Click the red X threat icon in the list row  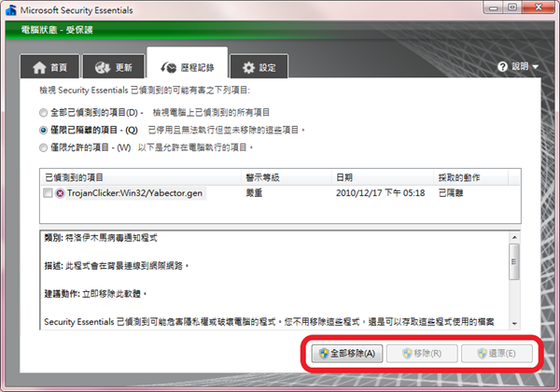pos(60,193)
